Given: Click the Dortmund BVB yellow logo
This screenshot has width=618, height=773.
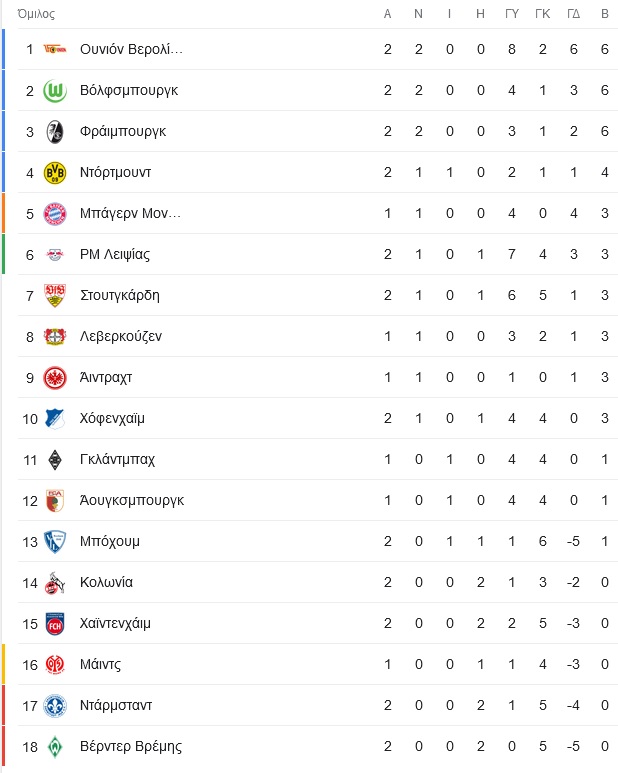Looking at the screenshot, I should point(55,173).
